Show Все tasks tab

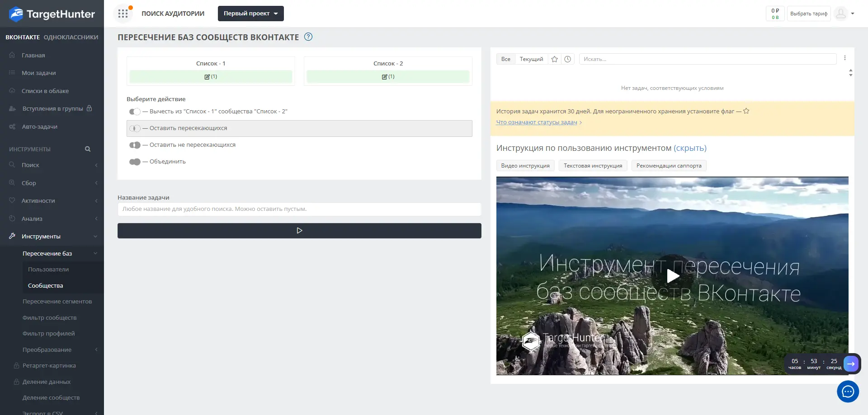[506, 59]
